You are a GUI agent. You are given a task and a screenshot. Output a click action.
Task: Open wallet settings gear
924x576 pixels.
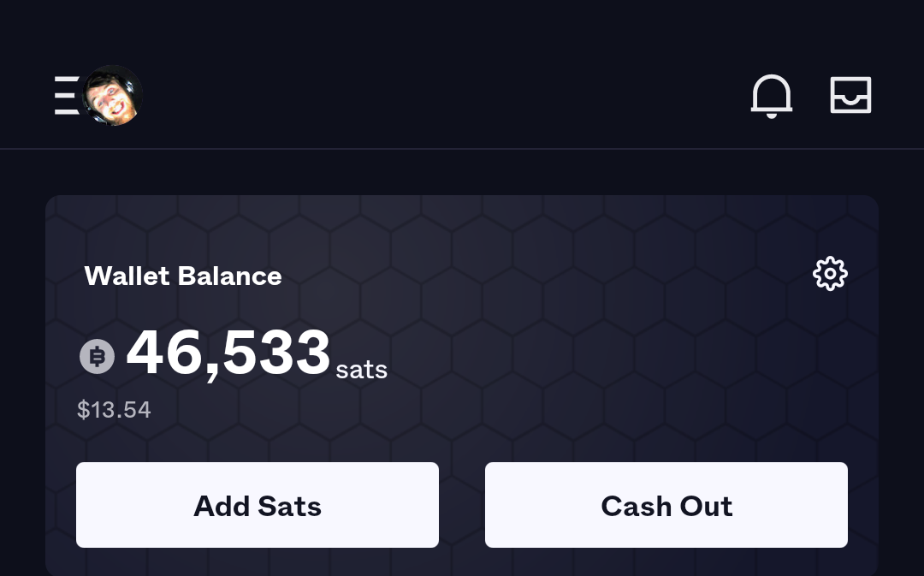[x=829, y=274]
